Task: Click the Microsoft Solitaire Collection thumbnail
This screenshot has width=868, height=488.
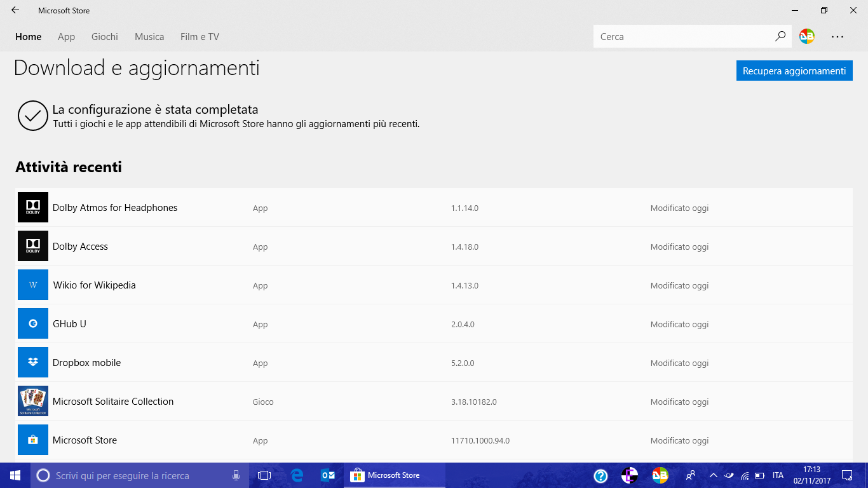Action: coord(33,401)
